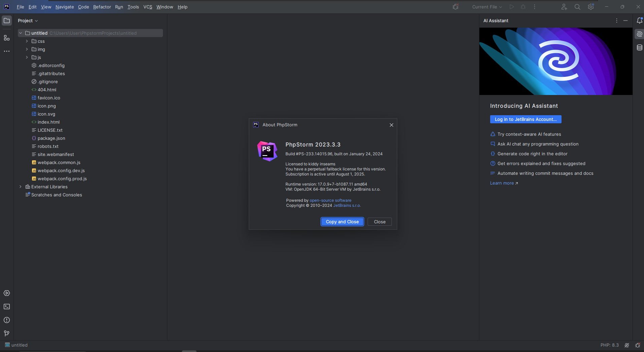
Task: Open the Search Everywhere magnifier
Action: click(577, 7)
